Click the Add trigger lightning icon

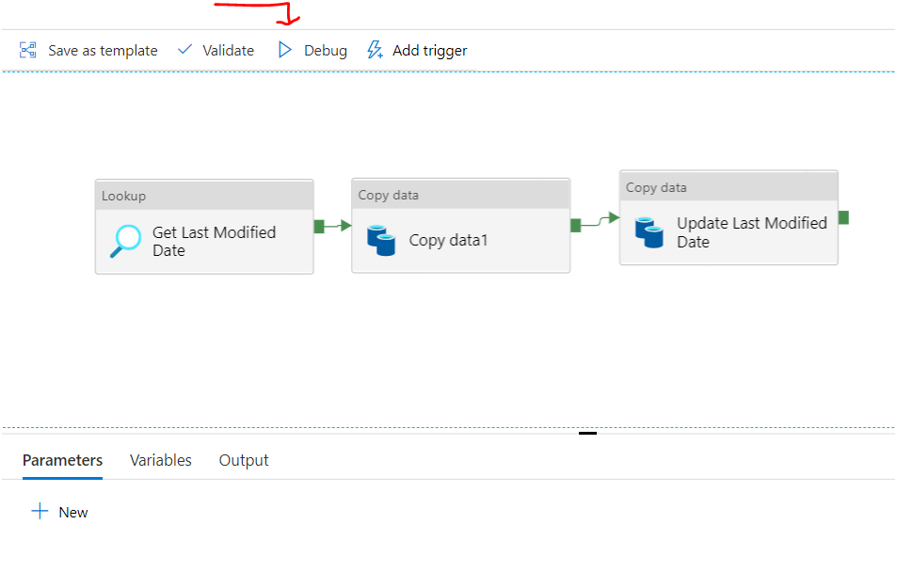tap(376, 50)
